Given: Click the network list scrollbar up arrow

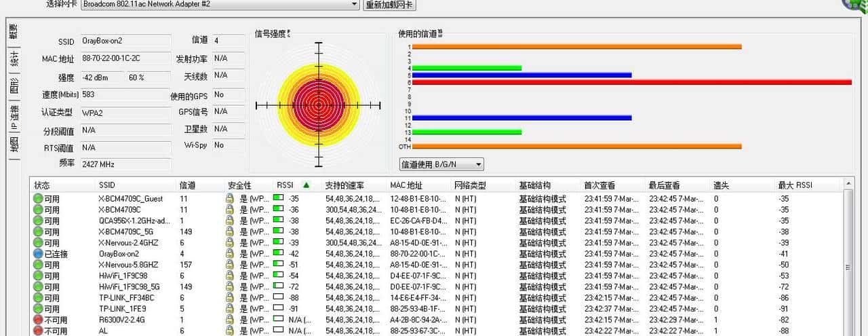Looking at the screenshot, I should point(848,185).
